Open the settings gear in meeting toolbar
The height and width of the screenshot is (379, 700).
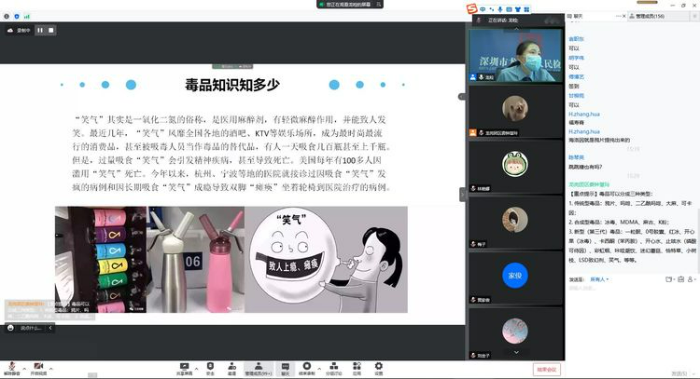tap(379, 368)
